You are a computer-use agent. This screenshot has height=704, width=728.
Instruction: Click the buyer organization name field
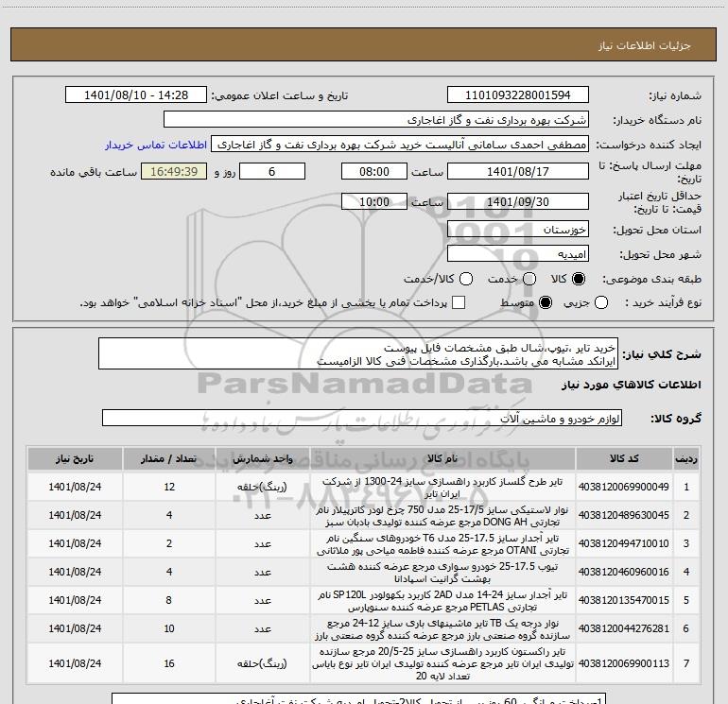click(376, 120)
